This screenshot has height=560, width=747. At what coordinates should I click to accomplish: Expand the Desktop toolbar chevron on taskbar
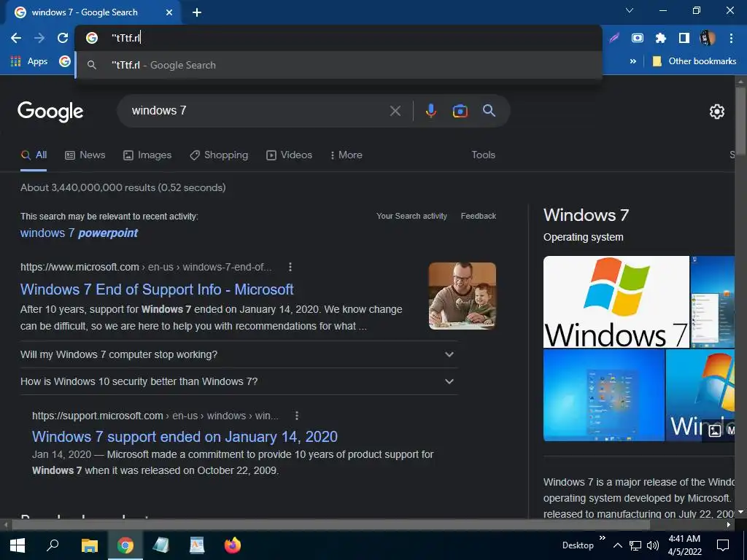tap(602, 537)
